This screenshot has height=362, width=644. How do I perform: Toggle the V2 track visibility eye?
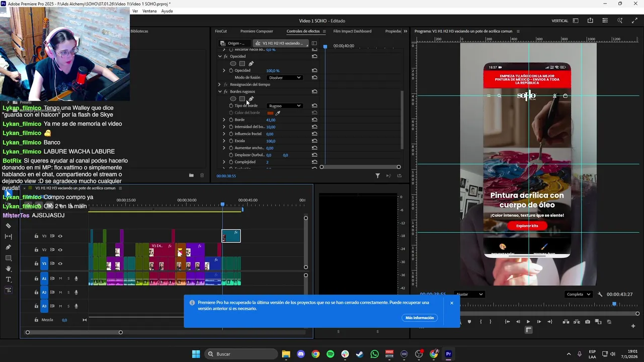coord(60,249)
